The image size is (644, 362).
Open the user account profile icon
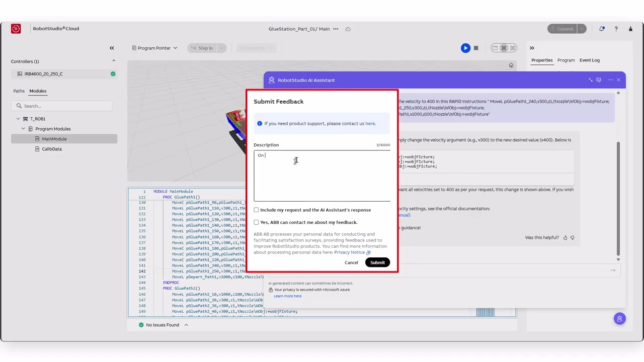630,29
